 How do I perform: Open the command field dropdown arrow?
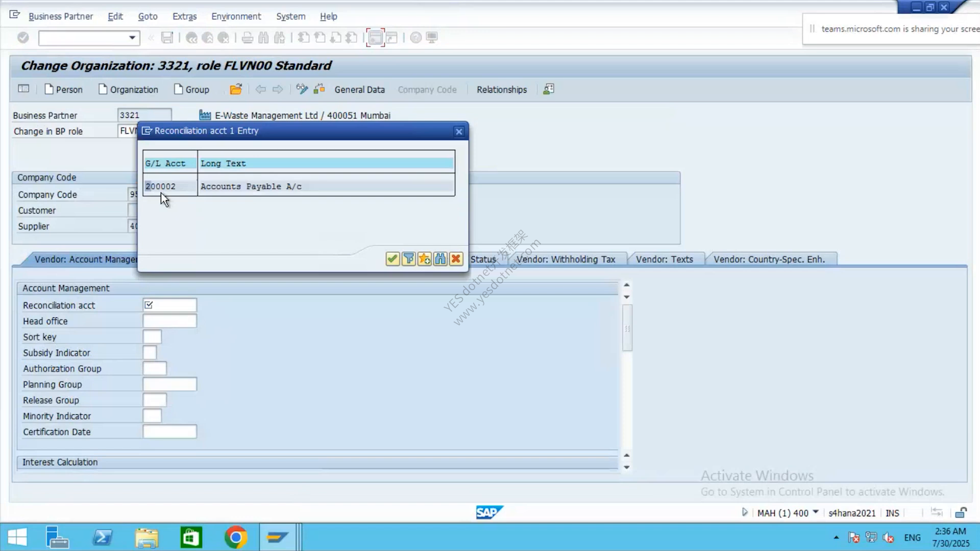pos(132,38)
